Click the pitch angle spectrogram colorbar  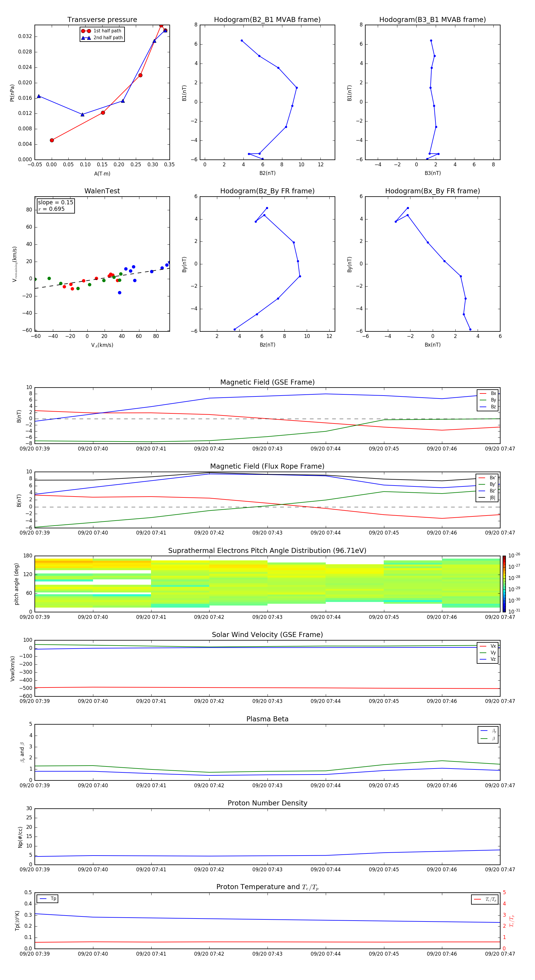pos(504,584)
